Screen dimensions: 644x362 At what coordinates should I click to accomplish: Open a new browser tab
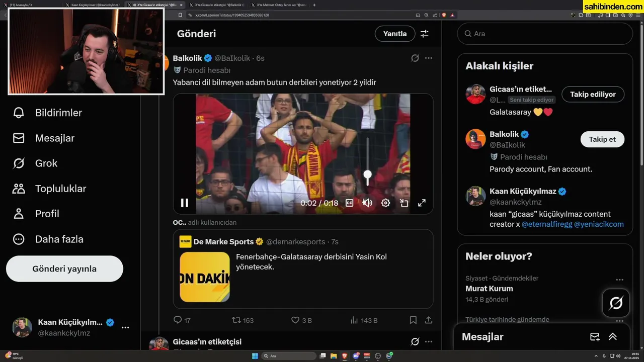[x=314, y=5]
